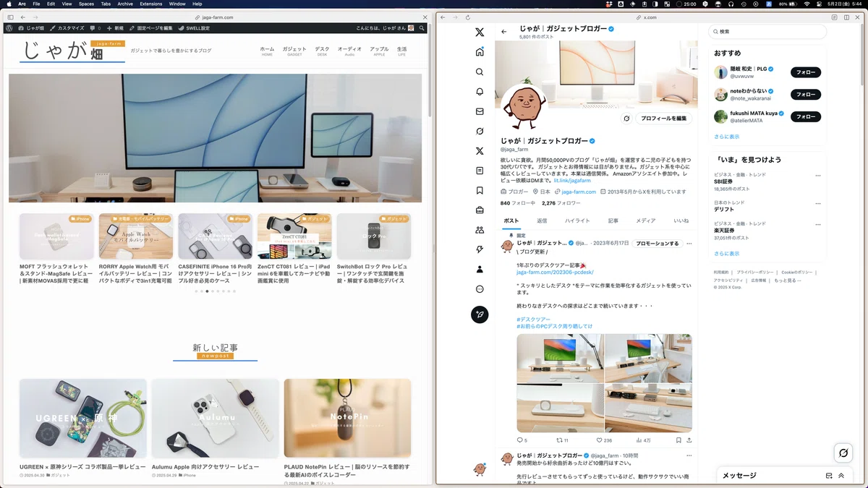Open UGREEN × 原神 article thumbnail
Image resolution: width=868 pixels, height=488 pixels.
83,419
